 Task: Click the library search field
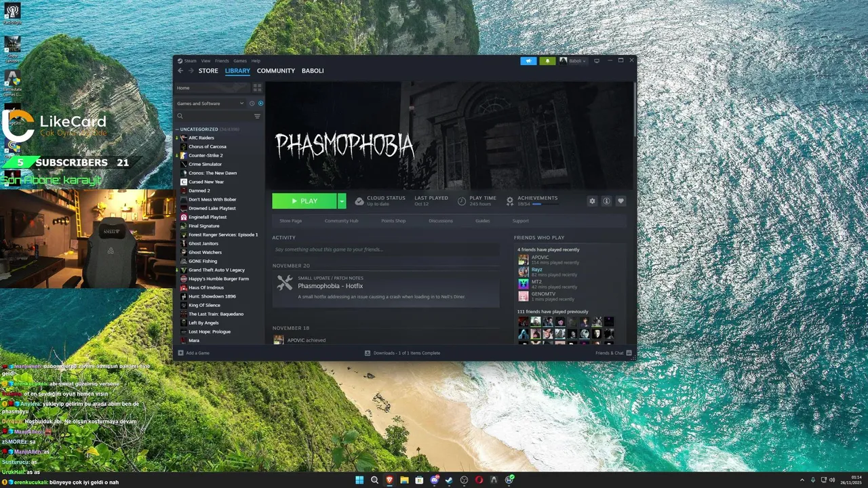[214, 116]
